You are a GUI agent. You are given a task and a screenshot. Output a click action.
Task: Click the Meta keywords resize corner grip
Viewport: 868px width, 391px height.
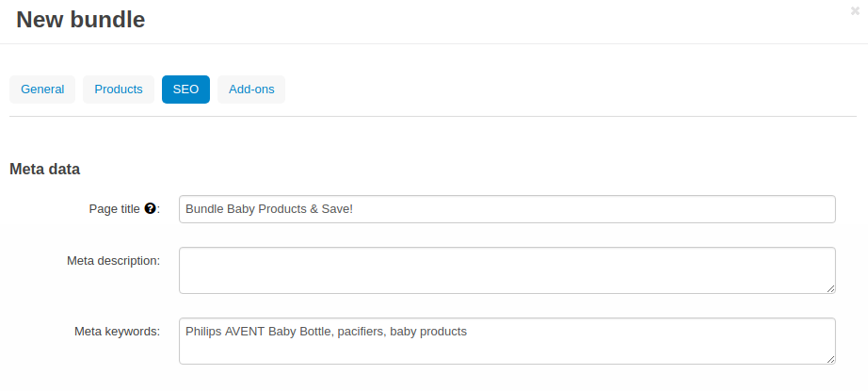(x=830, y=359)
